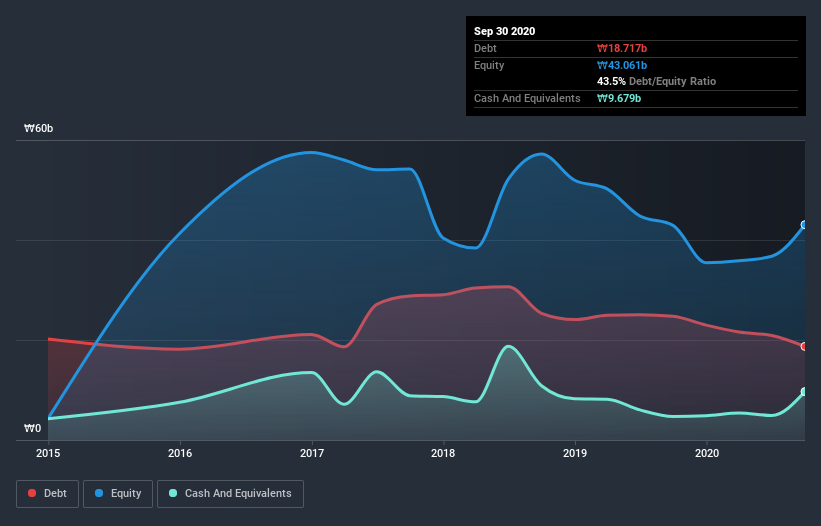This screenshot has width=821, height=526.
Task: Click the red Debt data point marker
Action: 805,346
